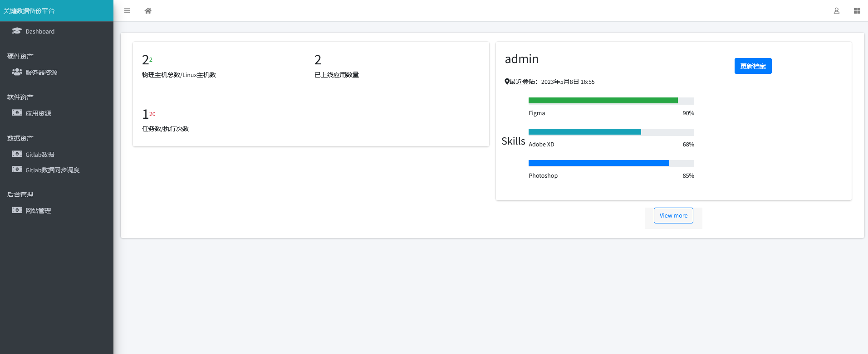Click the last login date 2023年5月8日 16:55
The height and width of the screenshot is (354, 868).
point(568,82)
